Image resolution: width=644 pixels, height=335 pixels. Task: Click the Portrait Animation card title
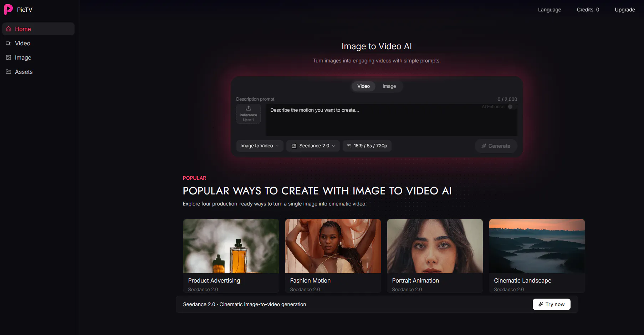point(415,281)
